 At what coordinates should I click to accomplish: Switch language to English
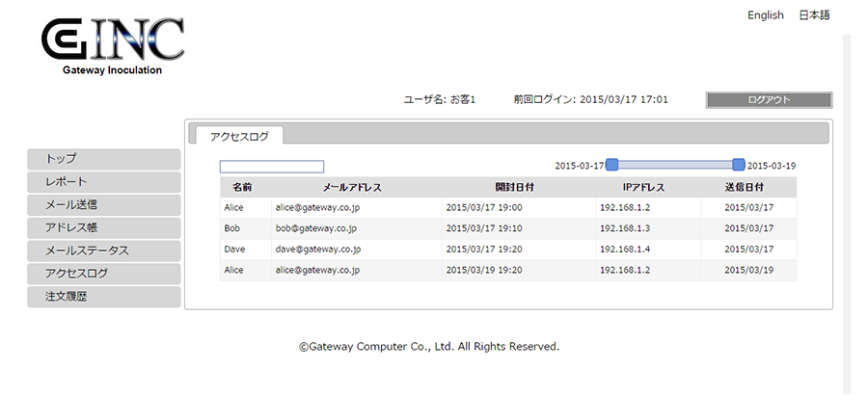[765, 15]
